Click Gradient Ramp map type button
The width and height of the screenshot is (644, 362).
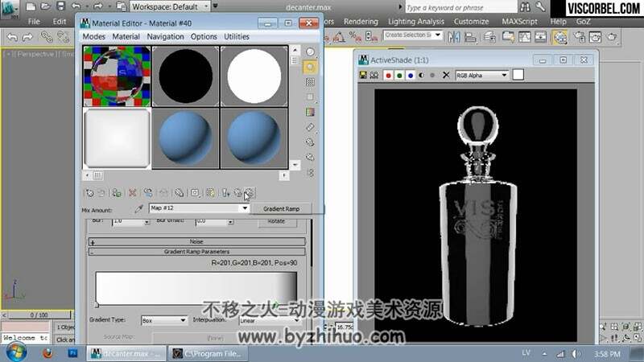point(281,208)
